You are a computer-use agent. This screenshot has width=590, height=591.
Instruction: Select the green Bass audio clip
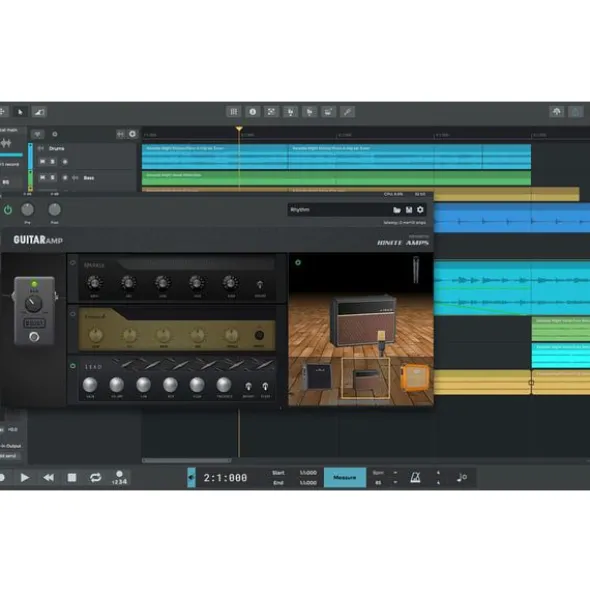click(x=336, y=178)
